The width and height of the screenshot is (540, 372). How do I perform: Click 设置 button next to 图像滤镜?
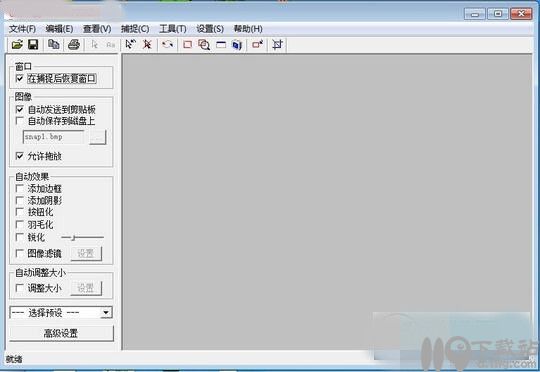coord(86,254)
